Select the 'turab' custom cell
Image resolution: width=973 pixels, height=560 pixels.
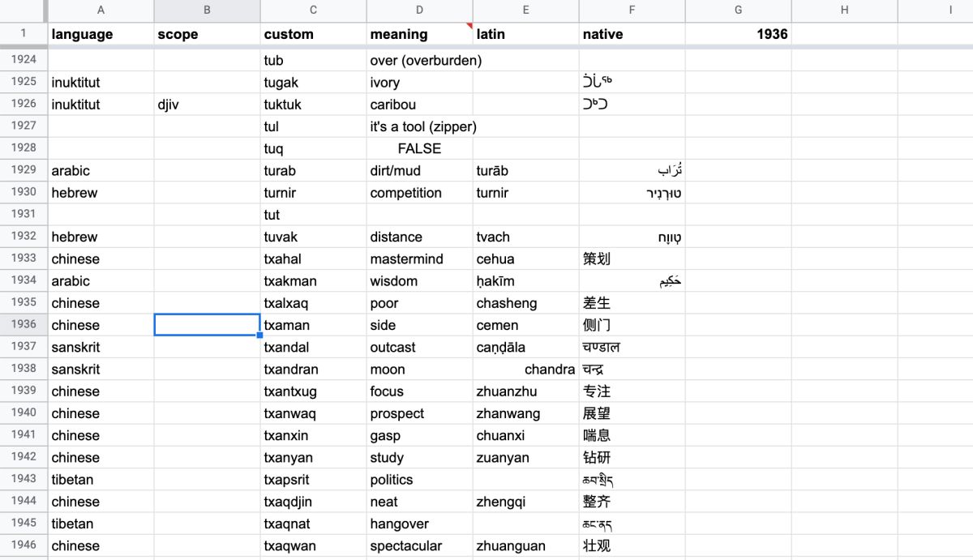pyautogui.click(x=314, y=170)
